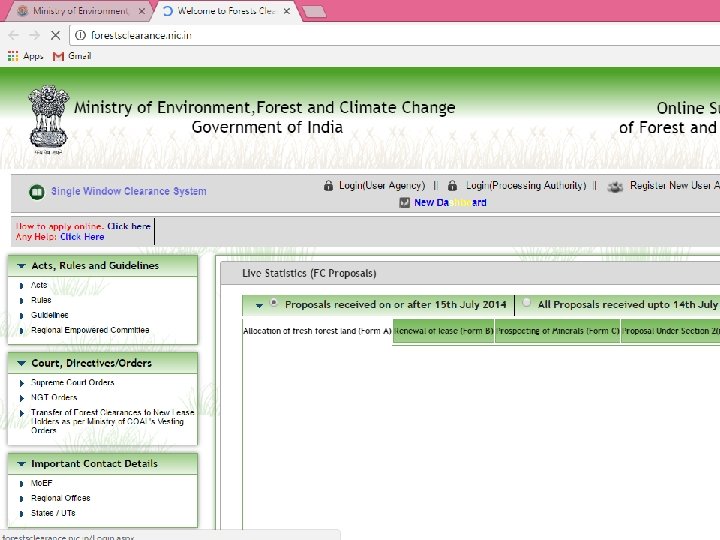Open MoEF contact link
The image size is (720, 540).
(x=41, y=483)
